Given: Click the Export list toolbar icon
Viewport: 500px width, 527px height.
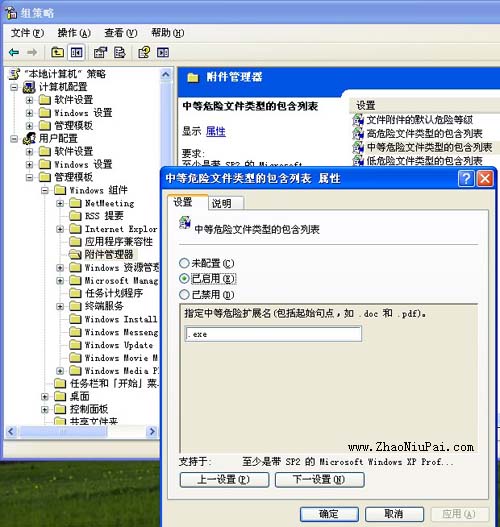Looking at the screenshot, I should point(119,52).
